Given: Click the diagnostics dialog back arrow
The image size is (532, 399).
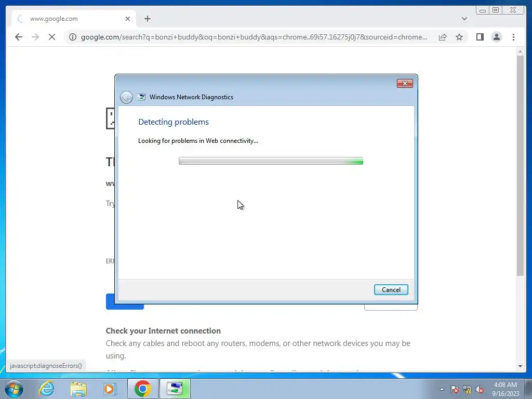Looking at the screenshot, I should [x=126, y=97].
